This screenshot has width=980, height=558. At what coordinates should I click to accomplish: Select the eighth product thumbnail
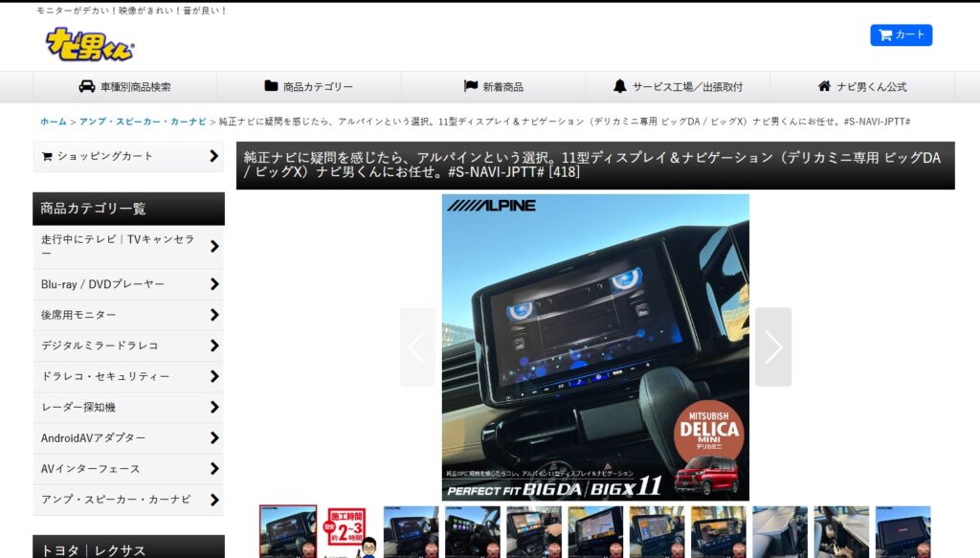tap(719, 532)
